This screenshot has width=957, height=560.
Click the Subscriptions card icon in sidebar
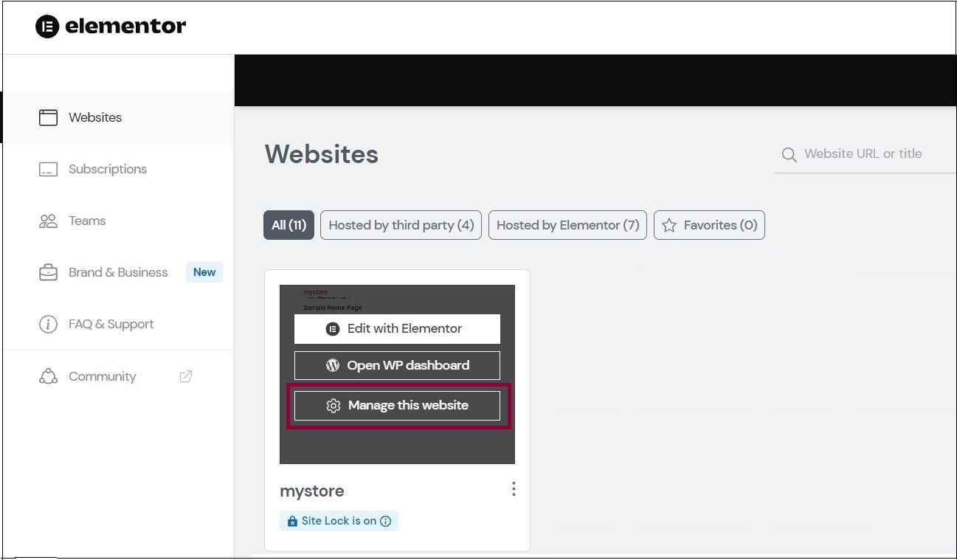point(48,169)
